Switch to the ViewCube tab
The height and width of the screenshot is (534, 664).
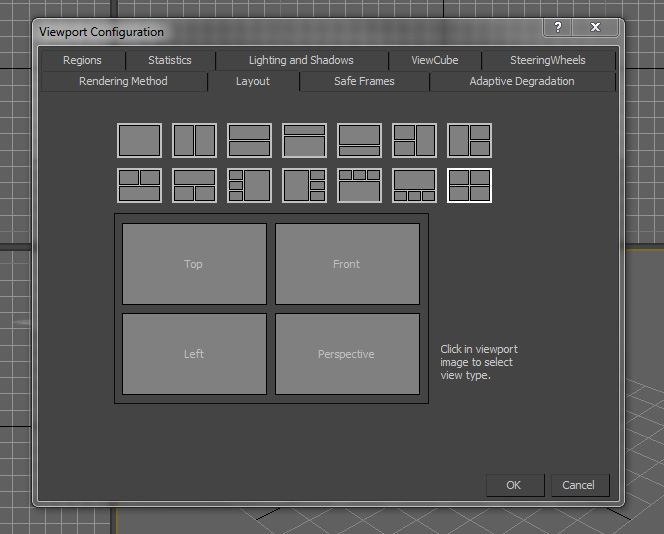pos(435,60)
